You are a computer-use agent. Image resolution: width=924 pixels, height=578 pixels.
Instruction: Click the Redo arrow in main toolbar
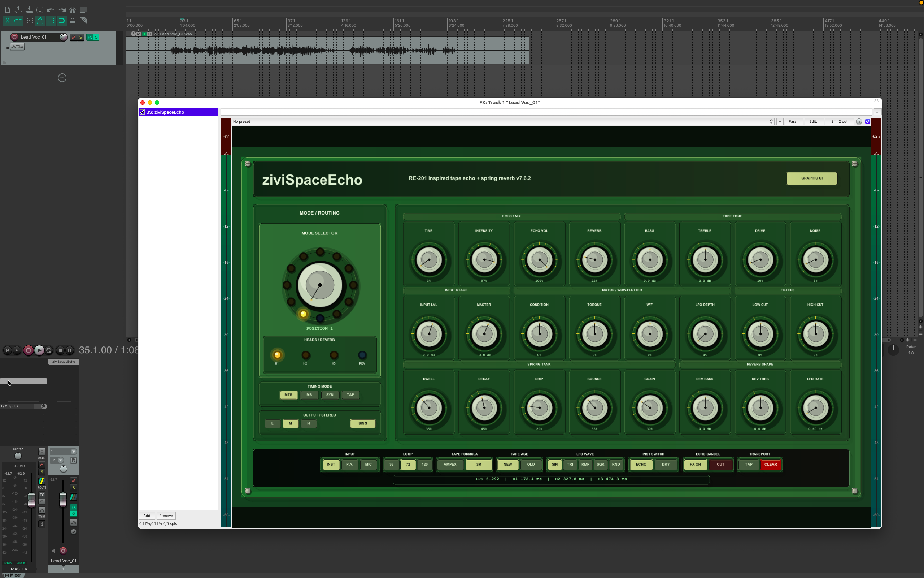(61, 10)
